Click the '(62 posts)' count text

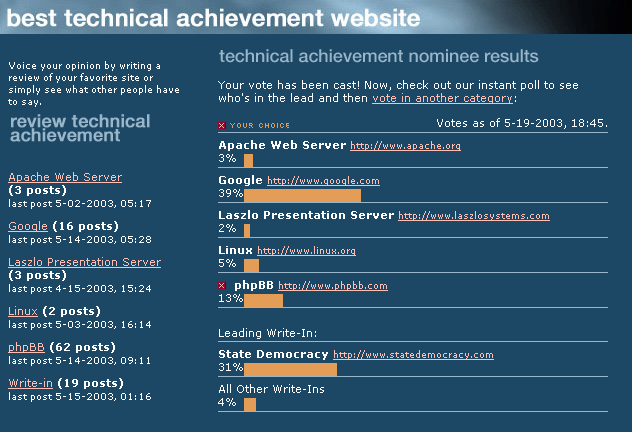[x=82, y=347]
